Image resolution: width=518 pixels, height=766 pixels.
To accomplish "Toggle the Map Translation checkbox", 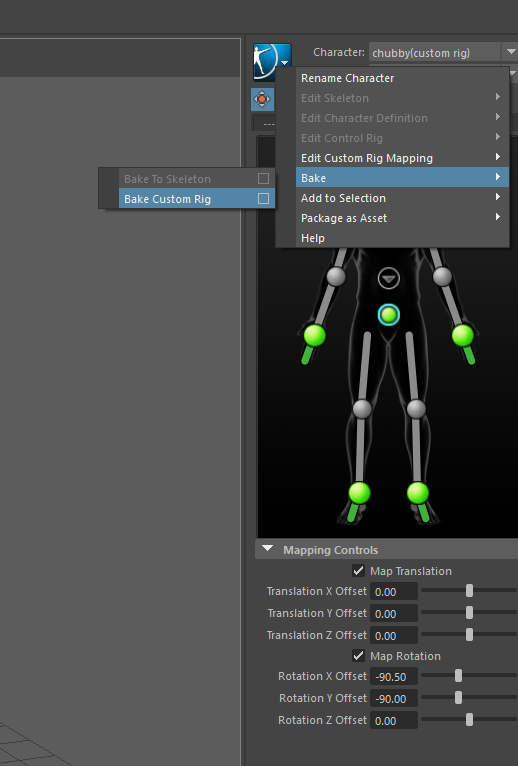I will 358,571.
